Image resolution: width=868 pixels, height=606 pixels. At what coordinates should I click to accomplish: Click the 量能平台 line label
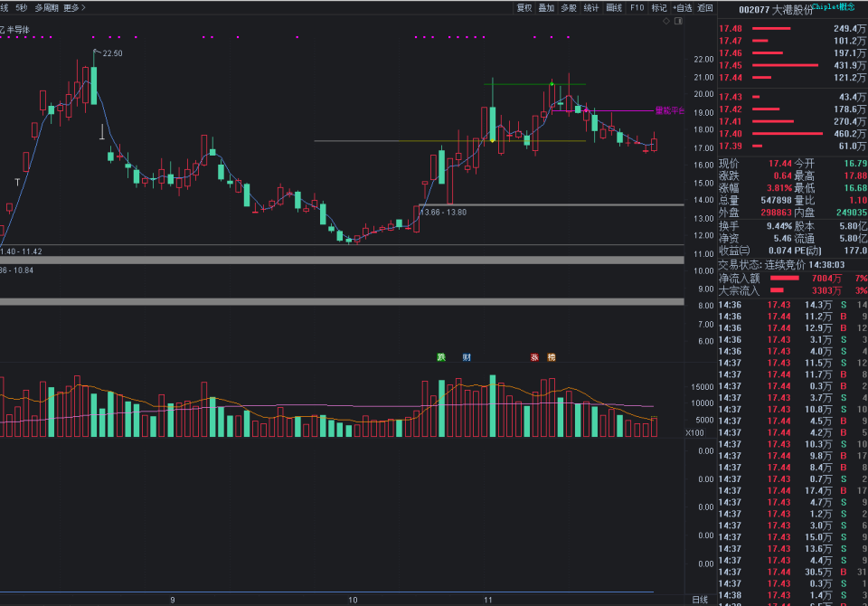[x=670, y=110]
